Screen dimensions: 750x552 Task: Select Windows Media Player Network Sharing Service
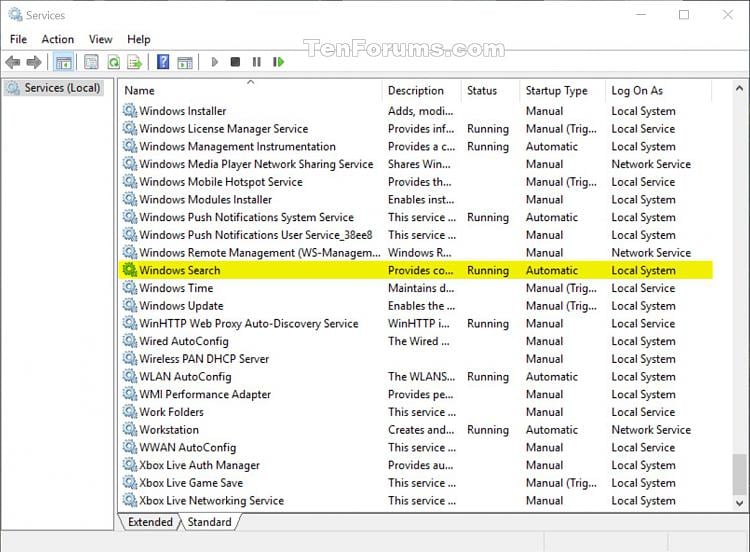416,164
